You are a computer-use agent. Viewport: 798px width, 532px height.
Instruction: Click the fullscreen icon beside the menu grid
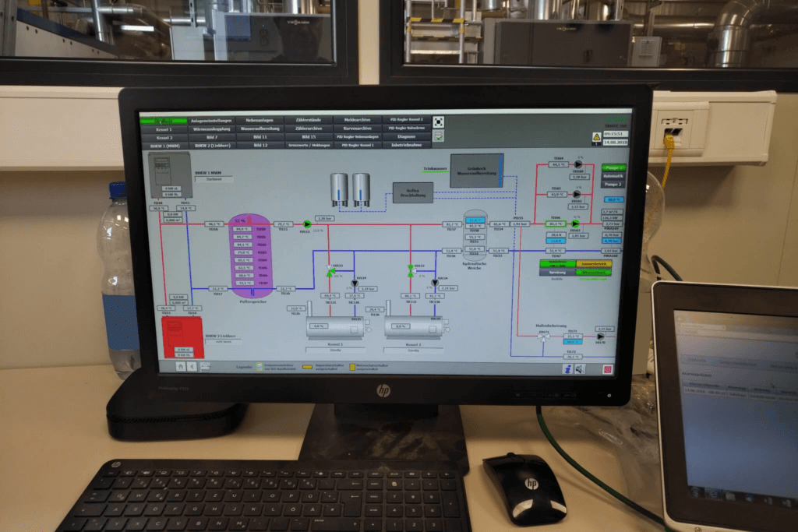[438, 122]
